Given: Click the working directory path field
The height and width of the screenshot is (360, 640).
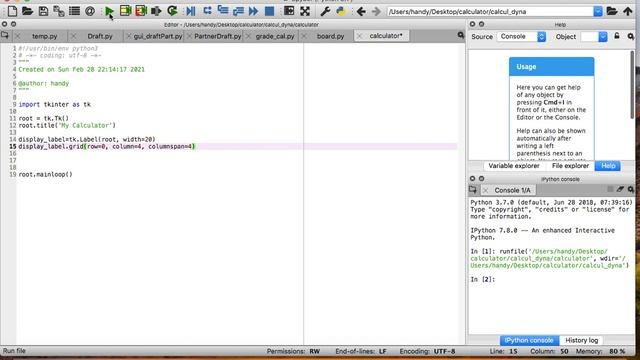Looking at the screenshot, I should pyautogui.click(x=490, y=11).
